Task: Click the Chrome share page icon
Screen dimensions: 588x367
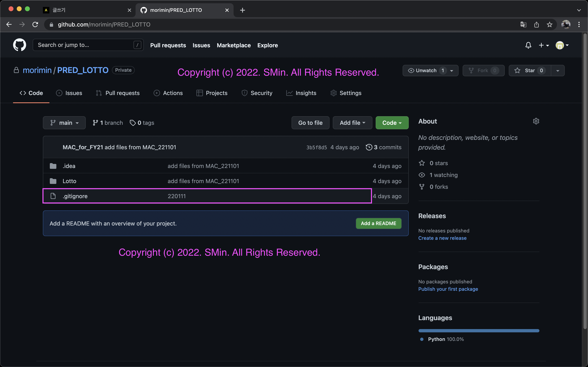Action: 537,24
